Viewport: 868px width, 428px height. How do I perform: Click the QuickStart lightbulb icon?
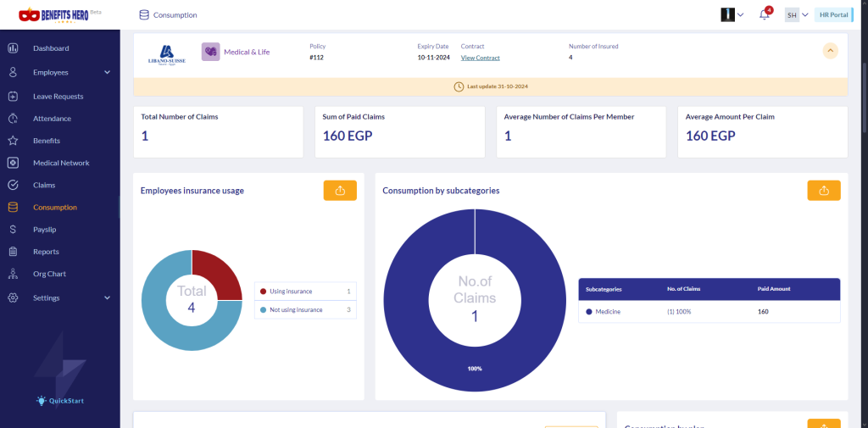[x=42, y=400]
